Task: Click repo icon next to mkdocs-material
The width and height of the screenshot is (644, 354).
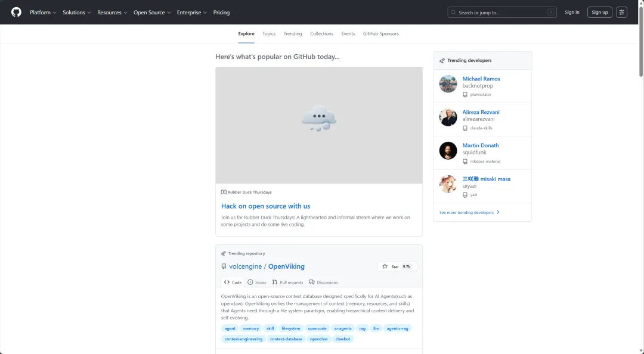Action: [x=465, y=162]
